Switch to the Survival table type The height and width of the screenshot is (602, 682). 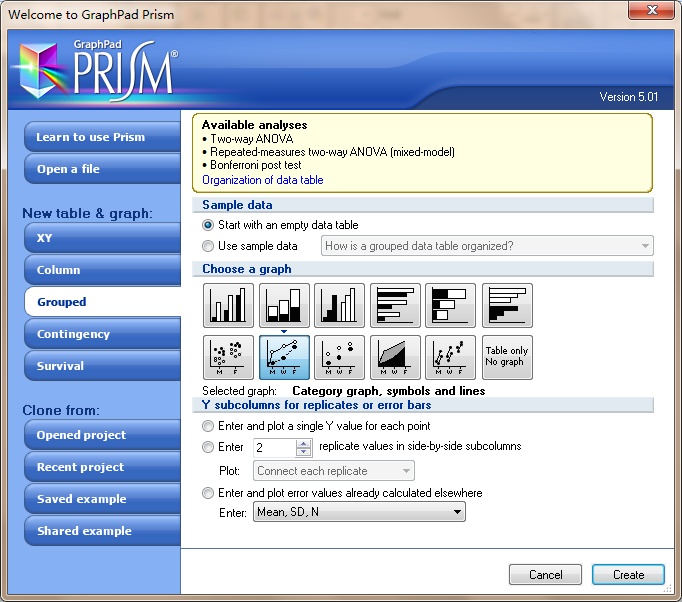click(x=103, y=366)
